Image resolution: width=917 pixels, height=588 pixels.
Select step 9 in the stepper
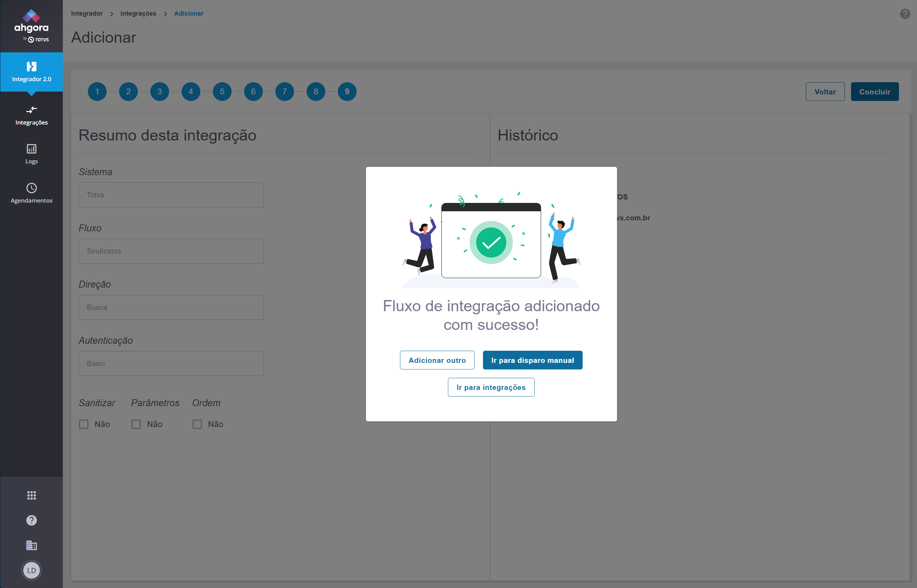347,92
